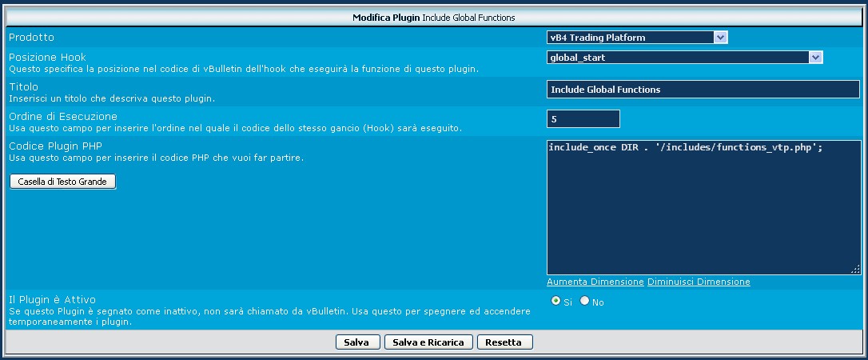Click the Il Plugin è Attivo label

point(52,299)
